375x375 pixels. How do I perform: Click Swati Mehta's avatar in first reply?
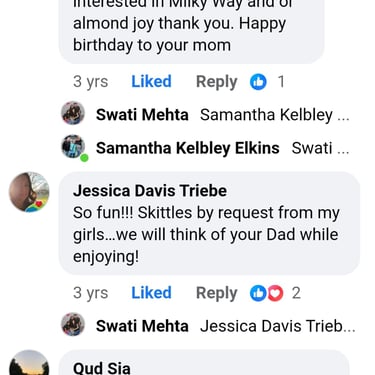tap(73, 113)
